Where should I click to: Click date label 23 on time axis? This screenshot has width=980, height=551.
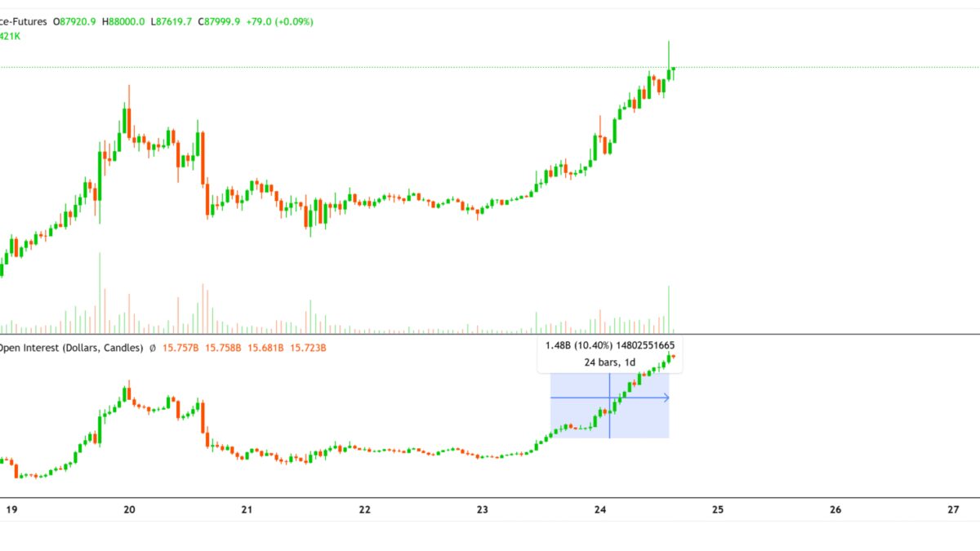point(482,509)
